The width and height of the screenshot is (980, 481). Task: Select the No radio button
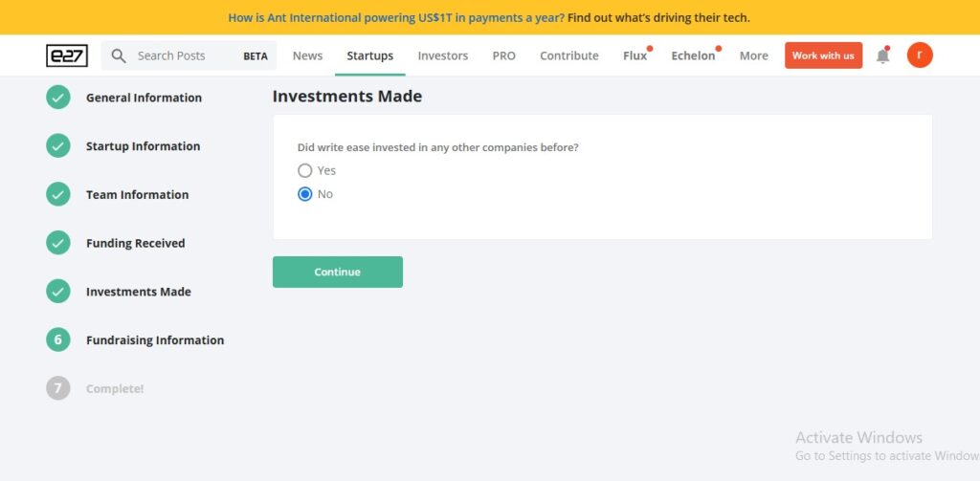[x=305, y=194]
